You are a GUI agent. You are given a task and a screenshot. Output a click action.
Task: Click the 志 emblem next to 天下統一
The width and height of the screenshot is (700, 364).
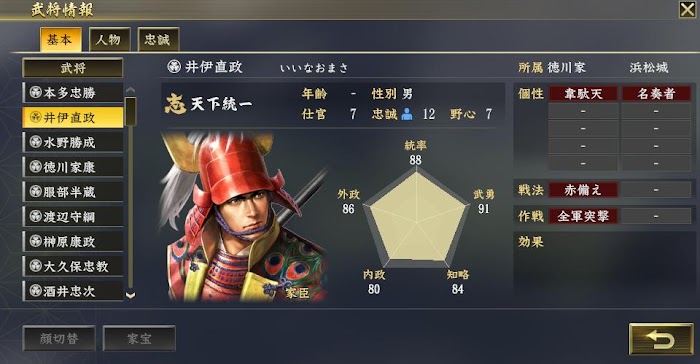[x=175, y=104]
